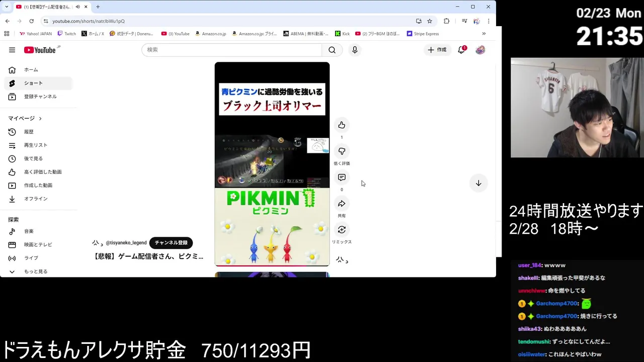The image size is (644, 362).
Task: Open 再生リスト playlists
Action: 38,145
